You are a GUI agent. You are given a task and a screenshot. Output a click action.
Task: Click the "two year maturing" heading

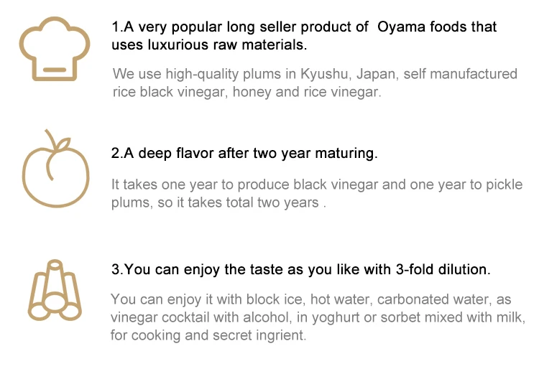(244, 153)
